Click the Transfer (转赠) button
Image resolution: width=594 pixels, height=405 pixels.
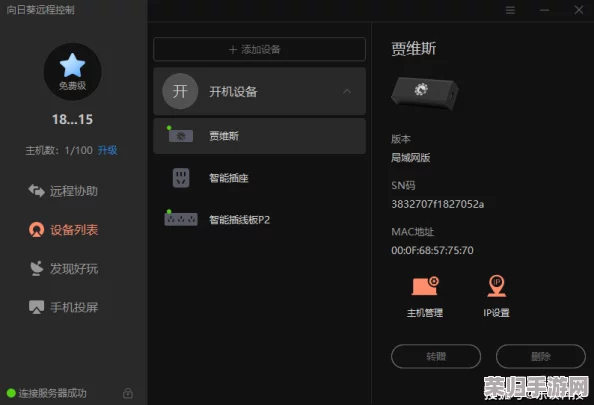coord(436,357)
